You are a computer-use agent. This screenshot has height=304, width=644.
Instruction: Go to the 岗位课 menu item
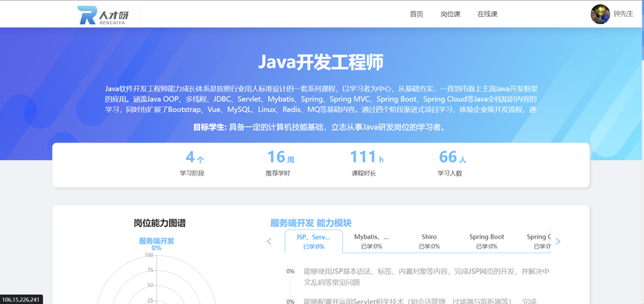click(x=451, y=14)
